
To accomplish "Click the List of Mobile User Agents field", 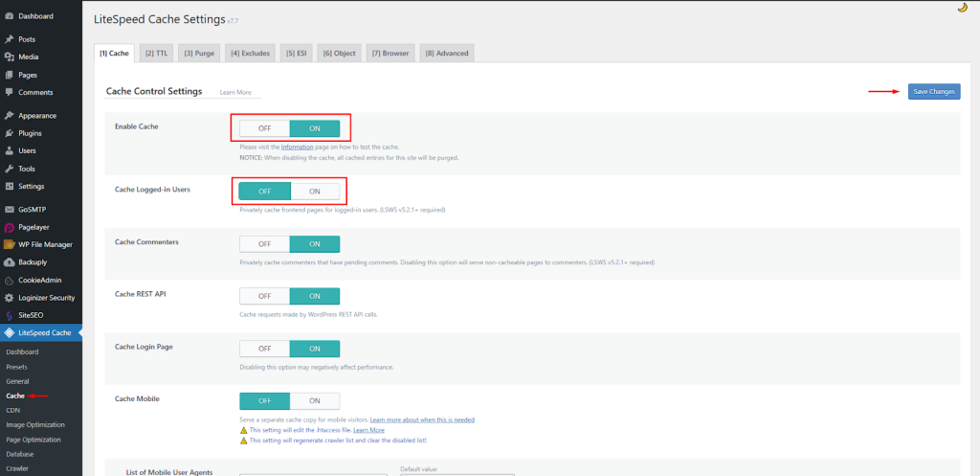I will tap(313, 475).
